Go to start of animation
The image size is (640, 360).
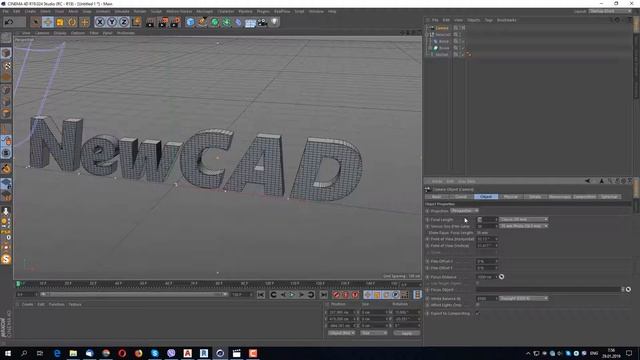pos(261,294)
